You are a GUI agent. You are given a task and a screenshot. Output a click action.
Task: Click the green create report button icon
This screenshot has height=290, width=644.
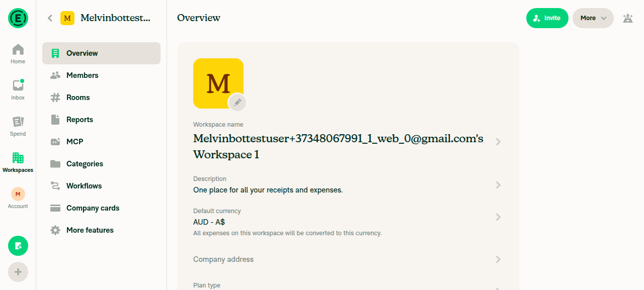(18, 246)
